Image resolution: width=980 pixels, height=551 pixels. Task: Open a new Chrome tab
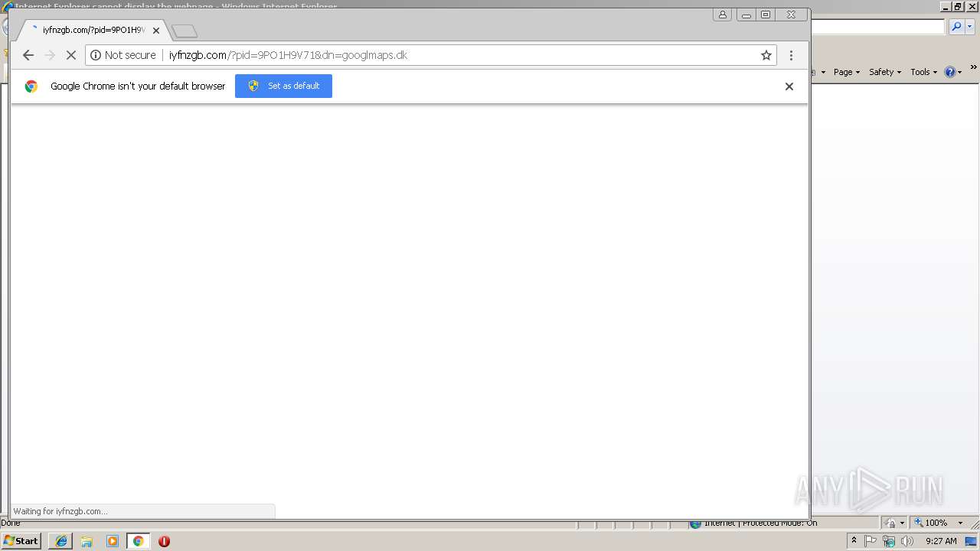click(185, 31)
